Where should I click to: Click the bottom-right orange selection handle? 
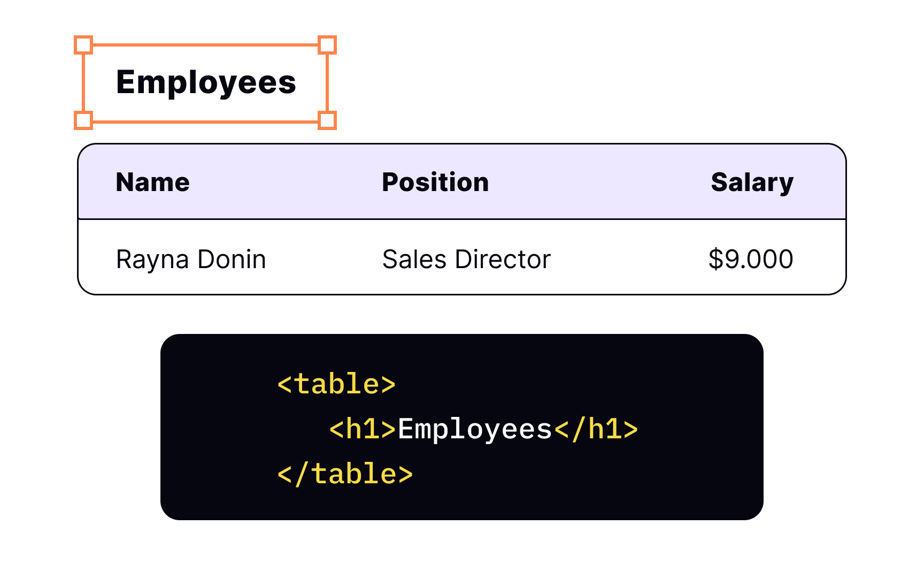(x=327, y=120)
